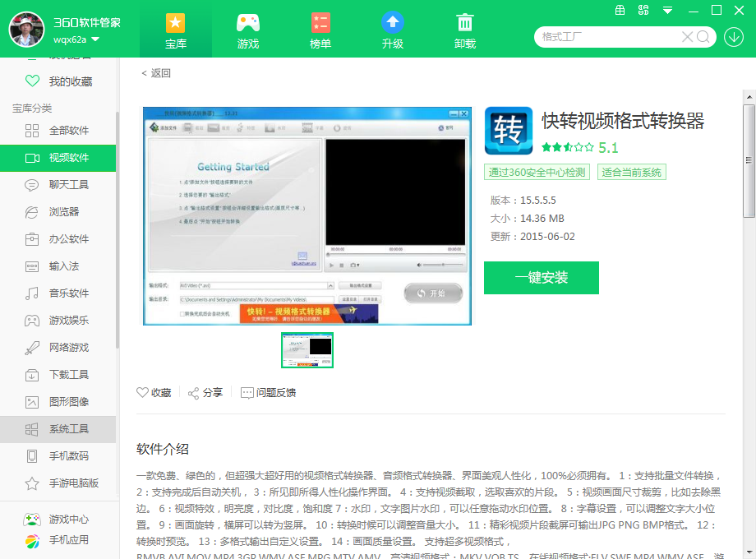Select 手游电脑版 category
Image resolution: width=756 pixels, height=559 pixels.
pos(58,483)
